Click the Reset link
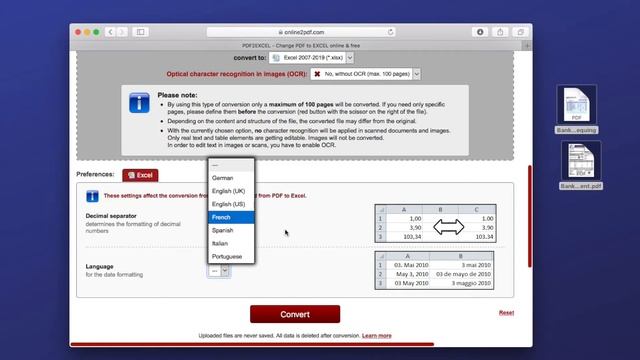This screenshot has height=360, width=640. pos(506,313)
